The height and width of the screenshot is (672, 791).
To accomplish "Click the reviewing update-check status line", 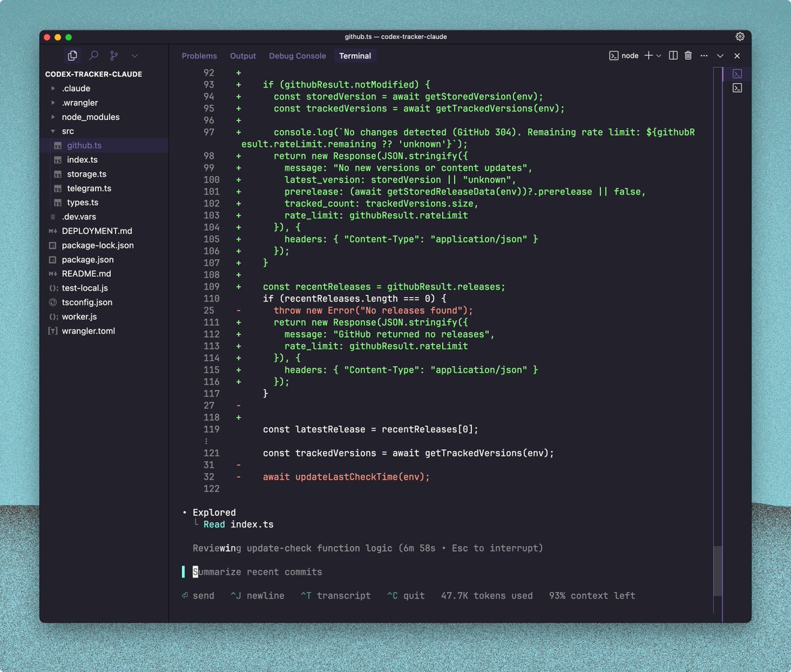I will coord(368,549).
